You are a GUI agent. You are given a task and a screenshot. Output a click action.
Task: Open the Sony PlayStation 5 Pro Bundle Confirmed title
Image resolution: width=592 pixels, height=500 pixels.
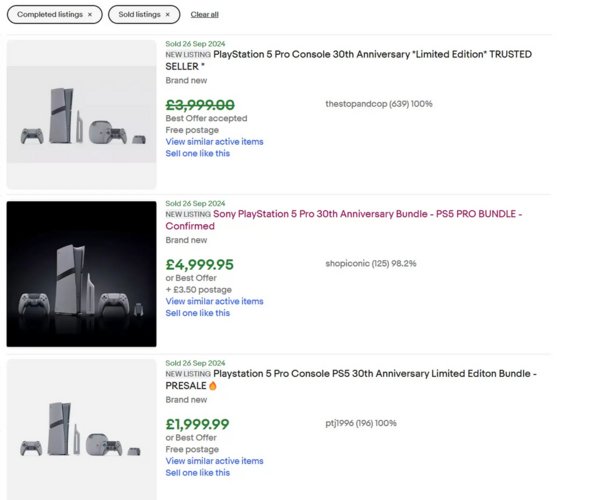click(344, 220)
